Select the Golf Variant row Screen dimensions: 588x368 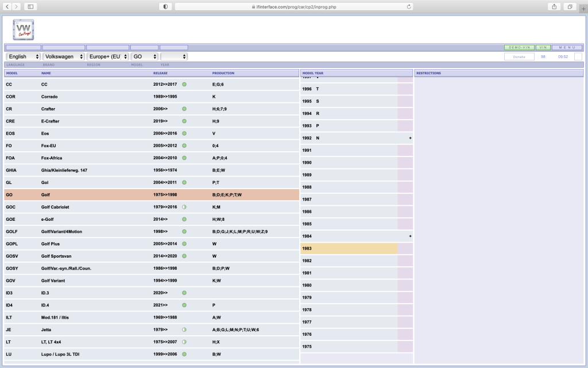[x=152, y=281]
